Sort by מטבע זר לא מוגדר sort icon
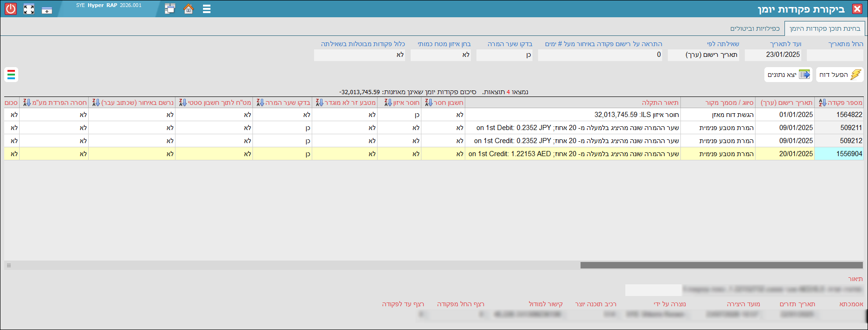The image size is (868, 330). 320,103
